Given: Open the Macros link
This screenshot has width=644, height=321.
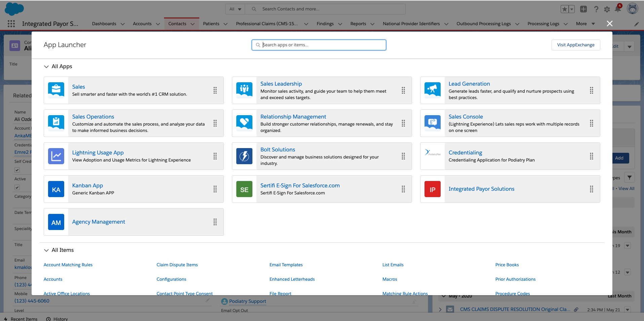Looking at the screenshot, I should tap(390, 279).
